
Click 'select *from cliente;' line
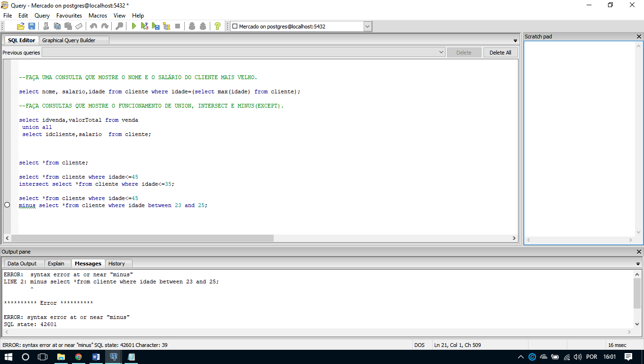coord(54,163)
